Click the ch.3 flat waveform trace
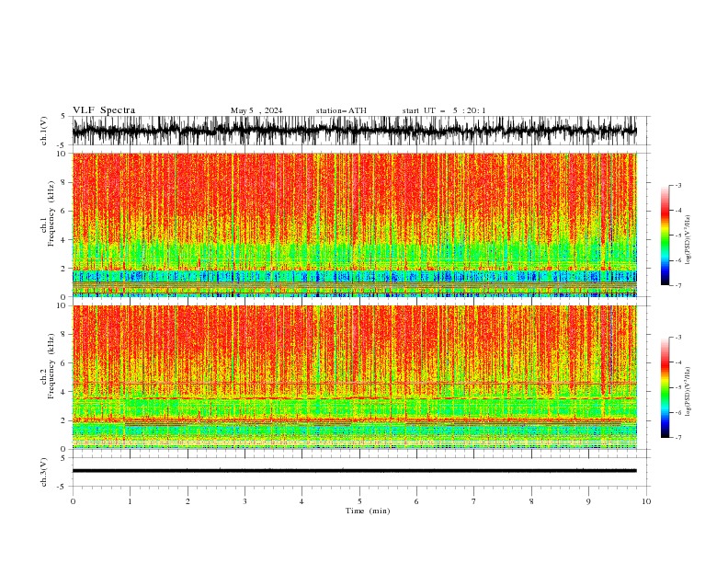The width and height of the screenshot is (728, 563). 354,471
